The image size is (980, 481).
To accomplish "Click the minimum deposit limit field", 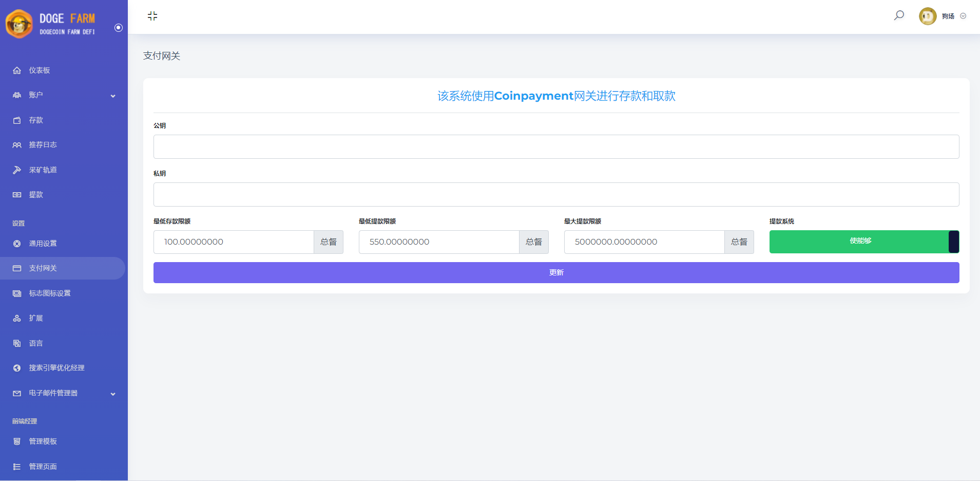I will pos(234,242).
